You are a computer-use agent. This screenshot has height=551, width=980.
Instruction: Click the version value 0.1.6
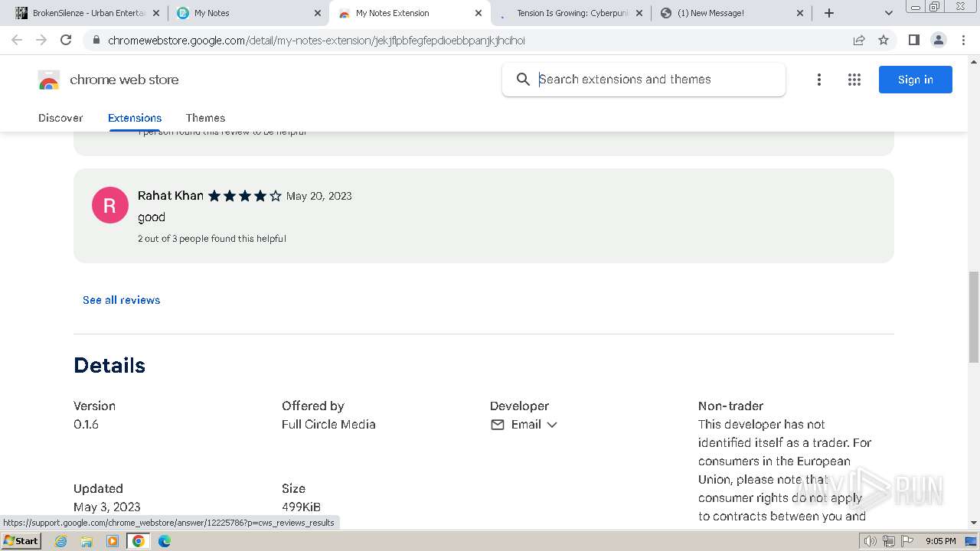pyautogui.click(x=86, y=425)
